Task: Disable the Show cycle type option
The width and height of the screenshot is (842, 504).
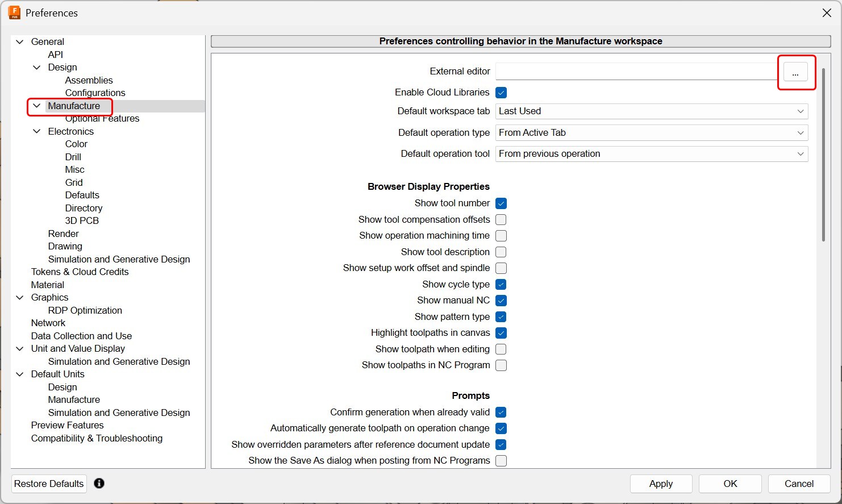Action: [501, 284]
